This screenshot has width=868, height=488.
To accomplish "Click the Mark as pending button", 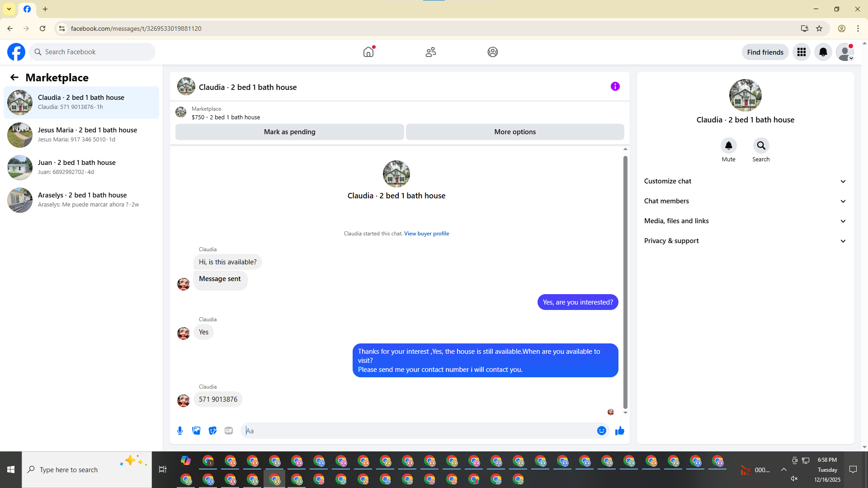I will point(290,132).
